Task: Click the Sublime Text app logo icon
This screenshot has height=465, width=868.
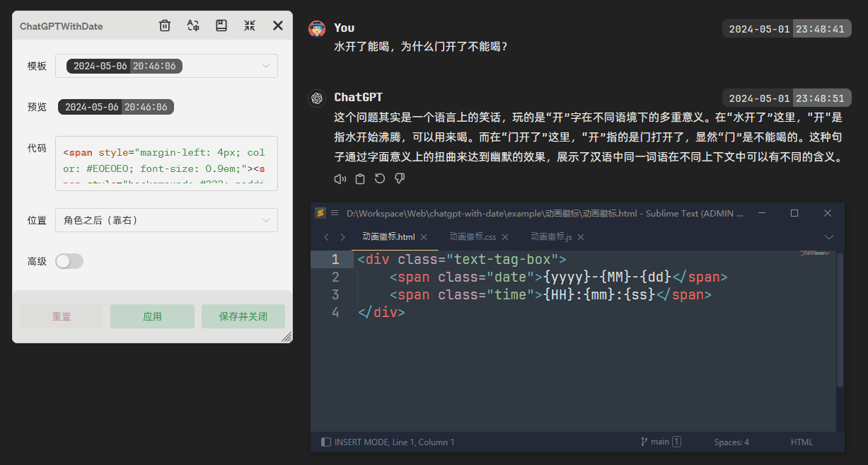Action: click(320, 213)
